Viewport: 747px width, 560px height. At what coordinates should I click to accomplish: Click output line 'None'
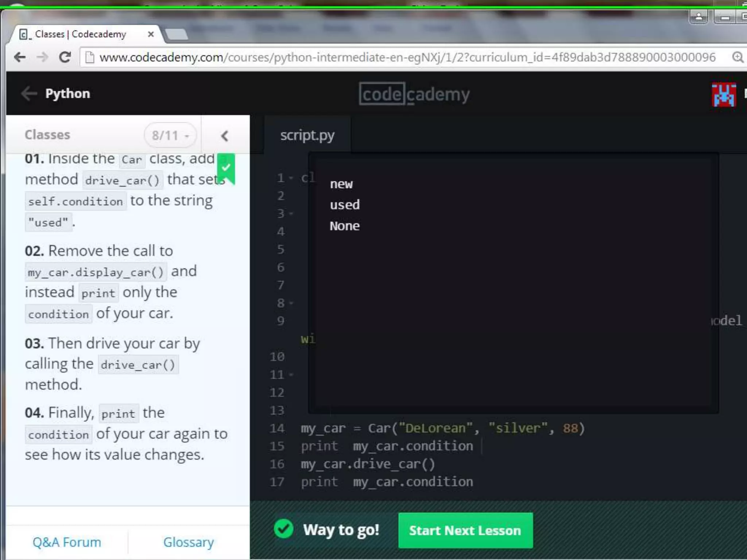click(x=345, y=226)
